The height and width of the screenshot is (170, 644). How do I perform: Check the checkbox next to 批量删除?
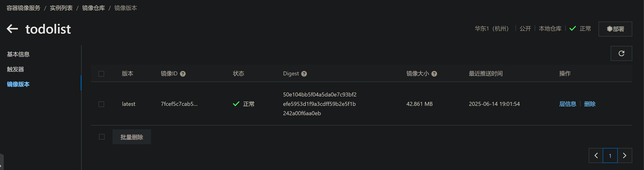(x=101, y=137)
